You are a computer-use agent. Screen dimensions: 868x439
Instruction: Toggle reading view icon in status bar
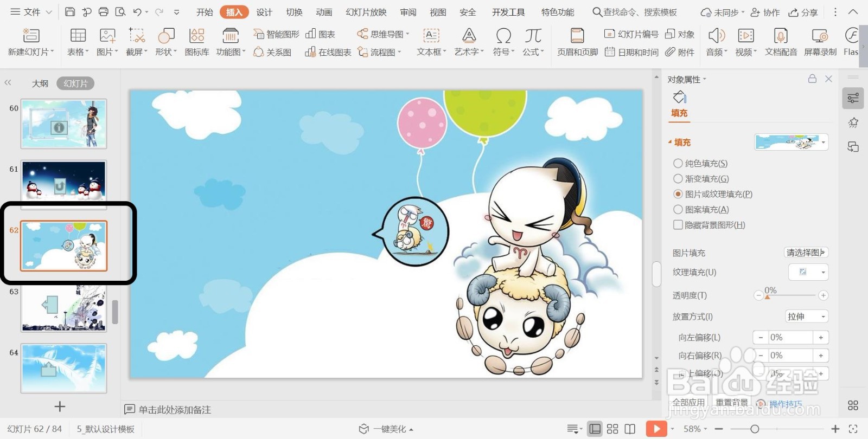coord(630,429)
